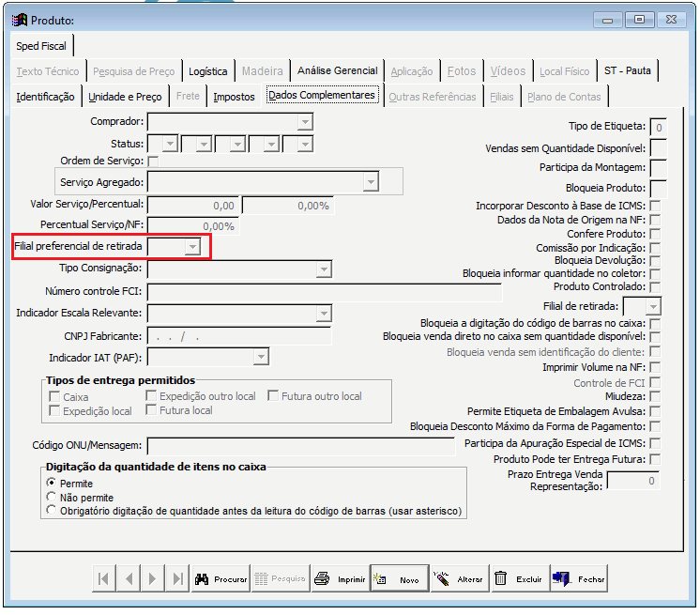The image size is (700, 615).
Task: Click the Número controle FCI field
Action: coord(325,292)
